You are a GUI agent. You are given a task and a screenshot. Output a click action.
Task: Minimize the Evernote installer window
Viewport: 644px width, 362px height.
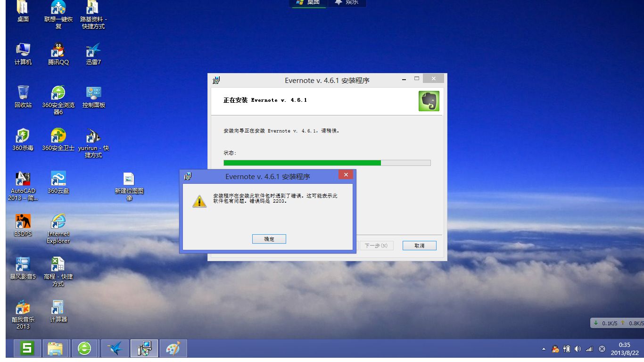(x=403, y=78)
